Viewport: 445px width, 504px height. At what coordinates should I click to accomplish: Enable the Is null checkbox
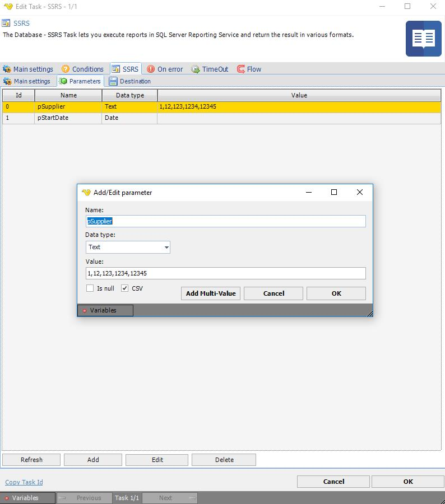click(x=90, y=288)
